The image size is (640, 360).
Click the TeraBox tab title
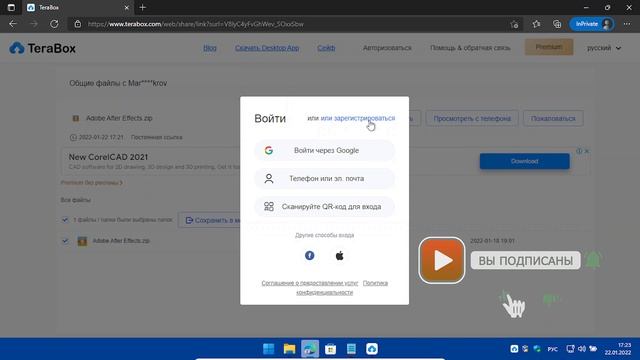click(49, 7)
